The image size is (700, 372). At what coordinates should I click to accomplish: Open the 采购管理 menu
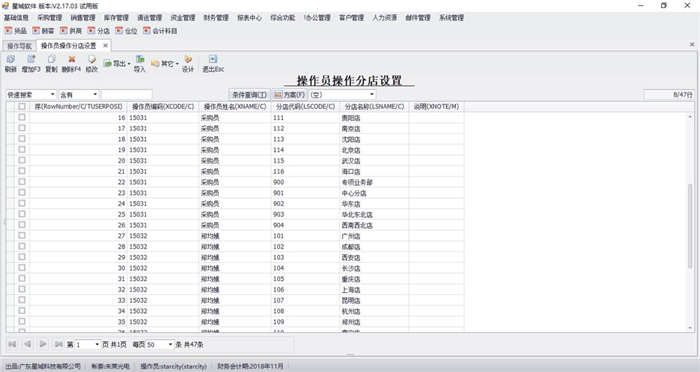[50, 18]
